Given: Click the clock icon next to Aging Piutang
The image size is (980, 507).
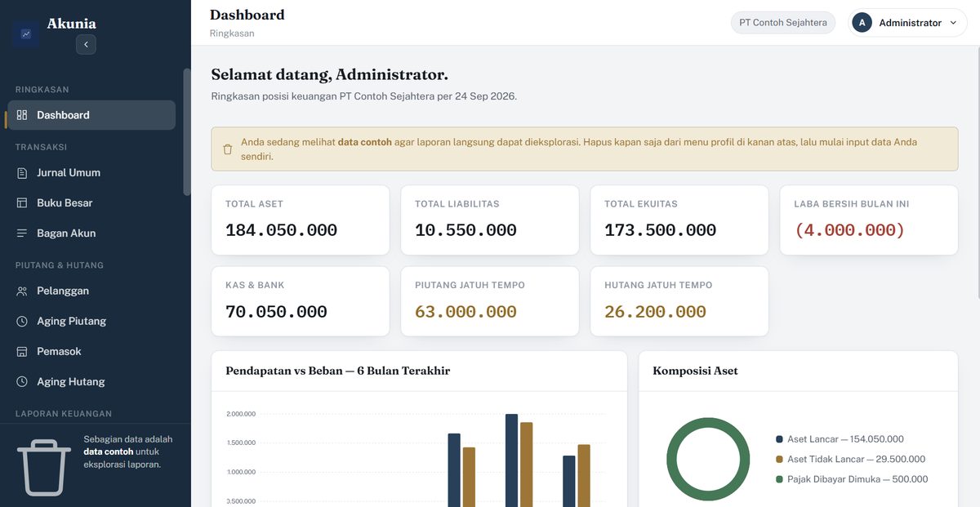Looking at the screenshot, I should pos(22,321).
